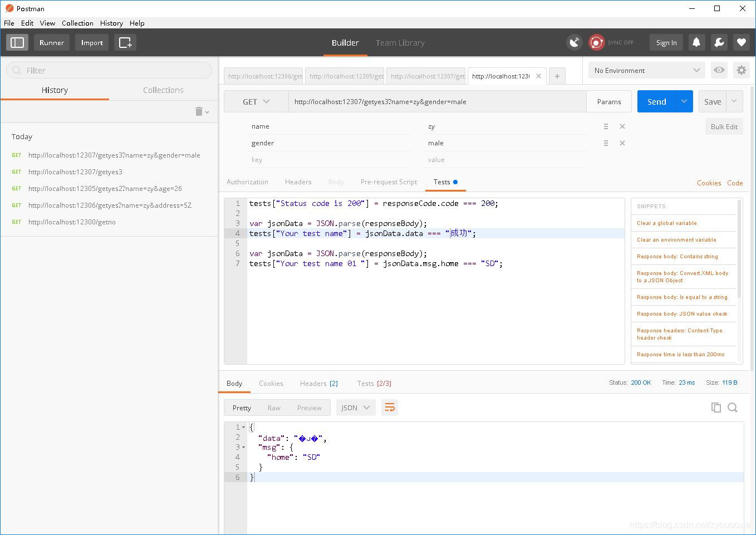
Task: Open the request Headers tab
Action: pyautogui.click(x=298, y=182)
